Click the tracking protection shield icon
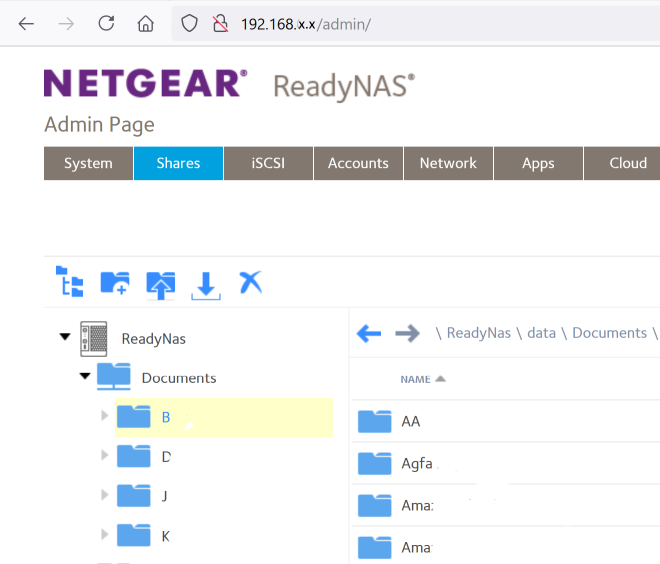660x564 pixels. (x=189, y=24)
